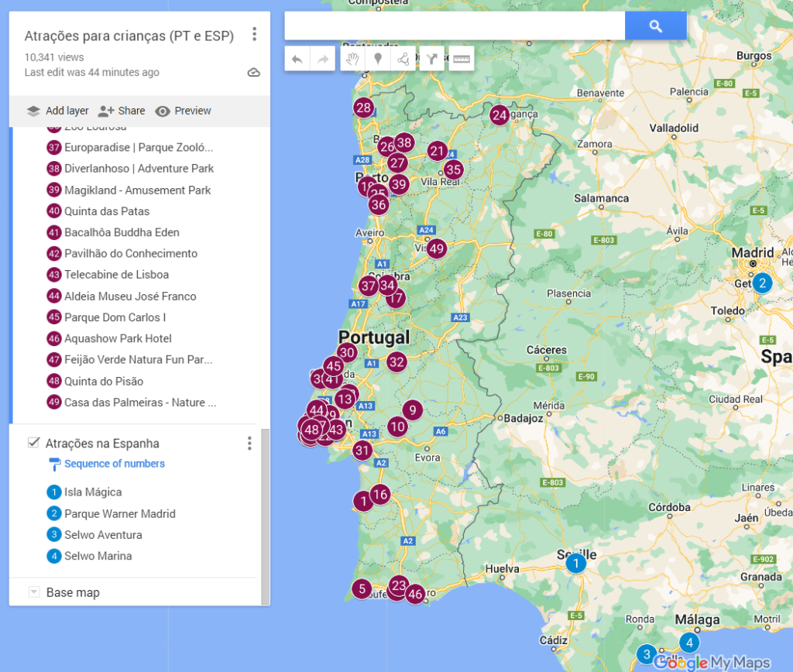Viewport: 793px width, 672px height.
Task: Select Parque Warner Madrid in list
Action: [x=119, y=513]
